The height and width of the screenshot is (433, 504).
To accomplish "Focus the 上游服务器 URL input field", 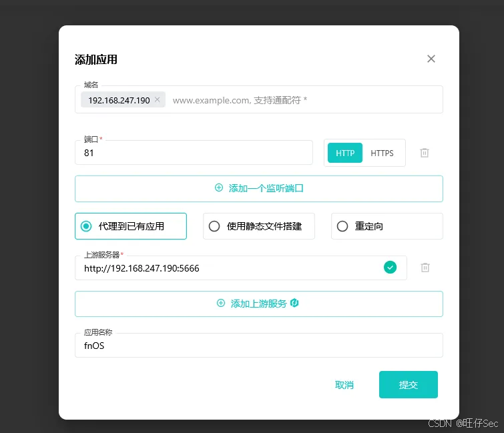I will (241, 268).
